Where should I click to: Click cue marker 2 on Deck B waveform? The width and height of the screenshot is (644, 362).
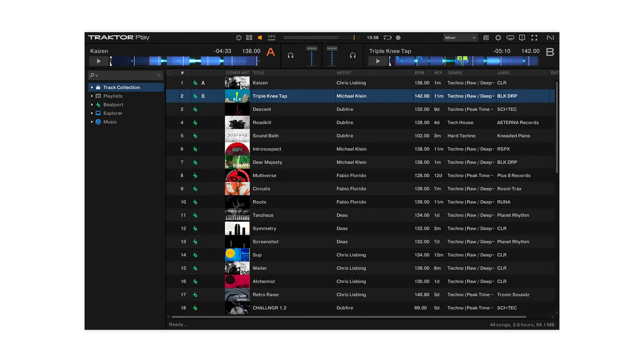[419, 59]
